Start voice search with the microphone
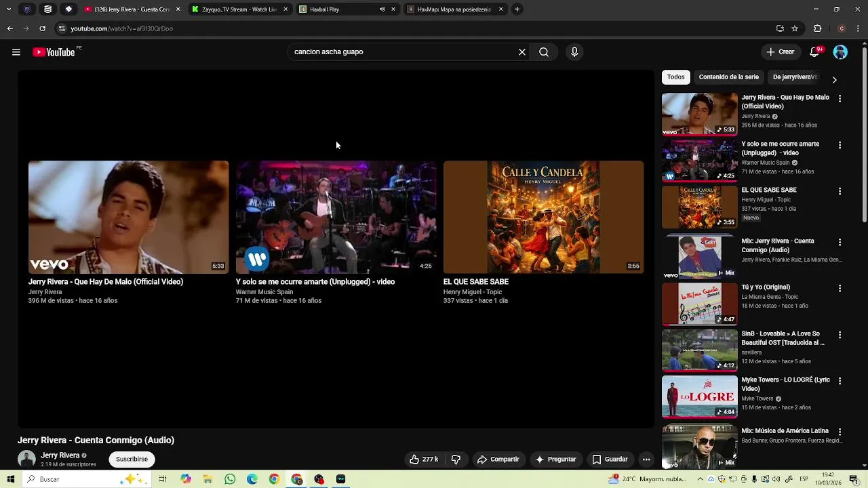The height and width of the screenshot is (488, 868). [574, 52]
